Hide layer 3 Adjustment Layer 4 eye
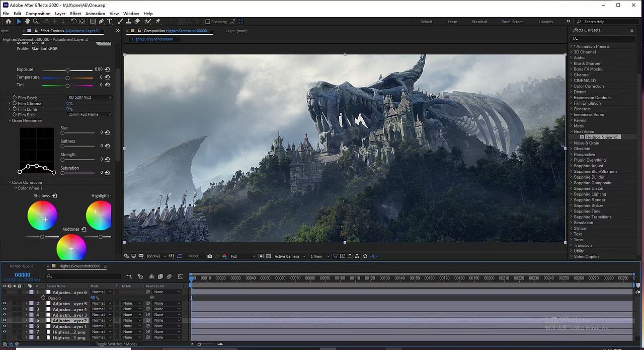The height and width of the screenshot is (350, 644). pyautogui.click(x=5, y=309)
